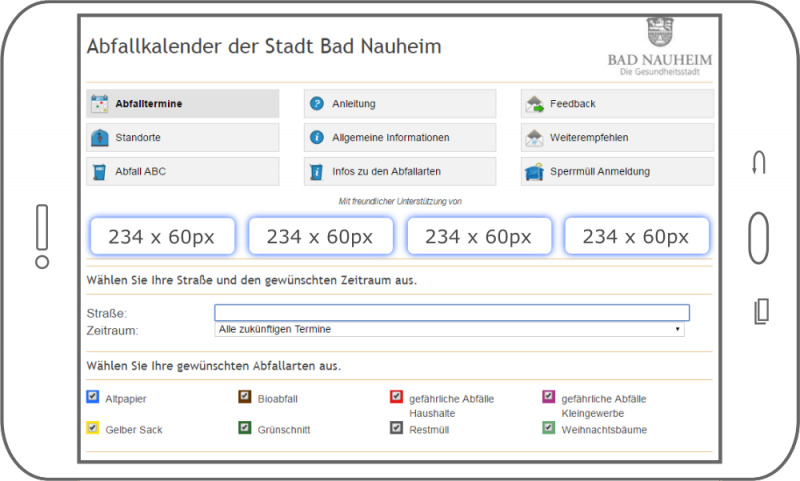Click the Weiterempfehlen mail icon
This screenshot has width=800, height=481.
click(534, 138)
